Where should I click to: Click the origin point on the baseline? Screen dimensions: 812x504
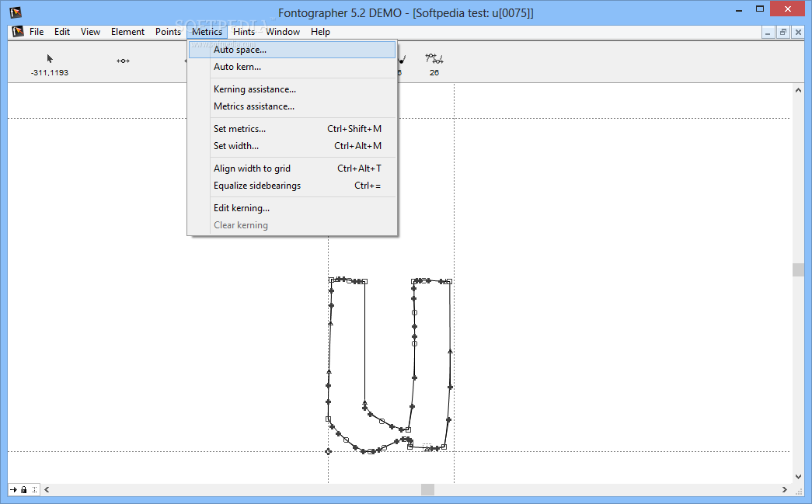[329, 452]
